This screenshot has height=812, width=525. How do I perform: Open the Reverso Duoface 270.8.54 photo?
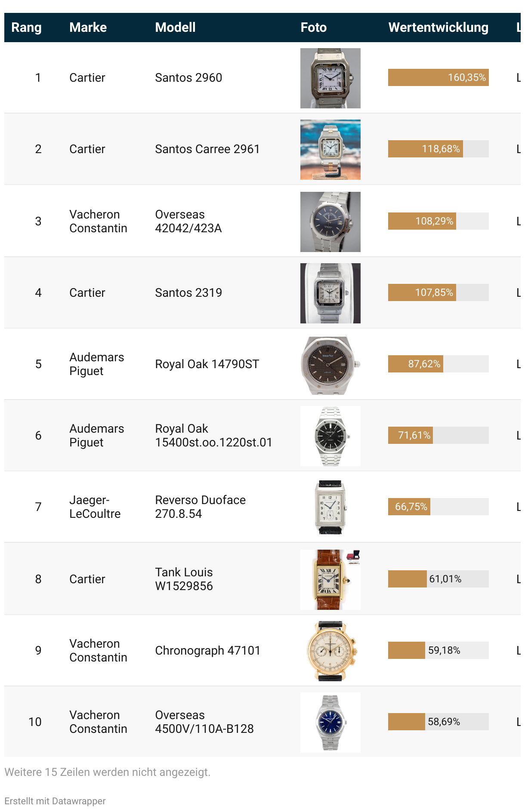tap(330, 507)
